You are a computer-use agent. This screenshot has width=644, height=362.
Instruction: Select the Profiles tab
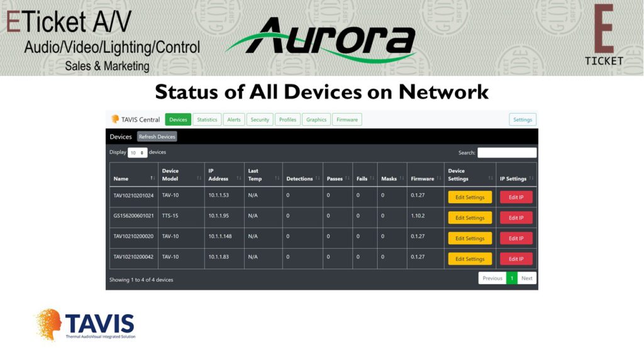tap(287, 119)
